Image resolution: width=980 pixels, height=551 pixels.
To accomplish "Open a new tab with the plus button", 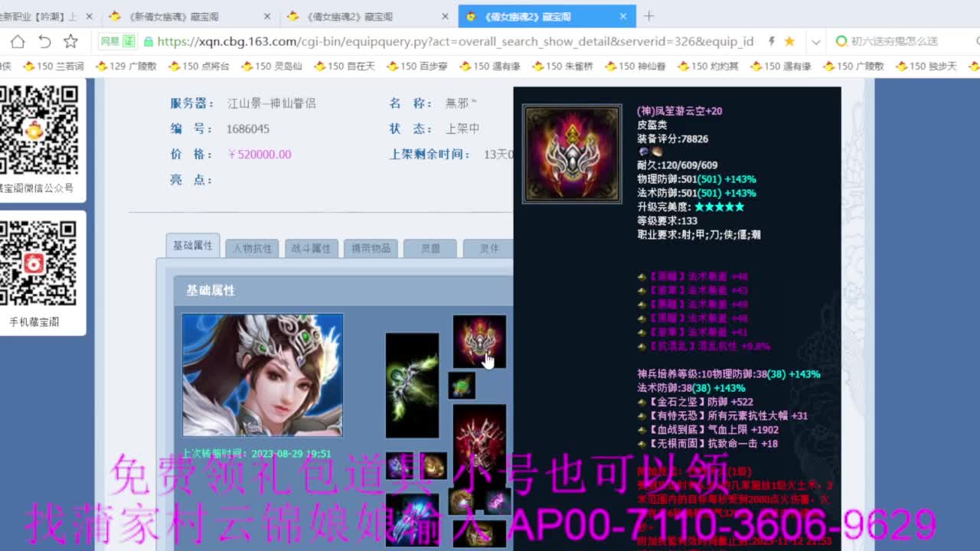I will [648, 15].
